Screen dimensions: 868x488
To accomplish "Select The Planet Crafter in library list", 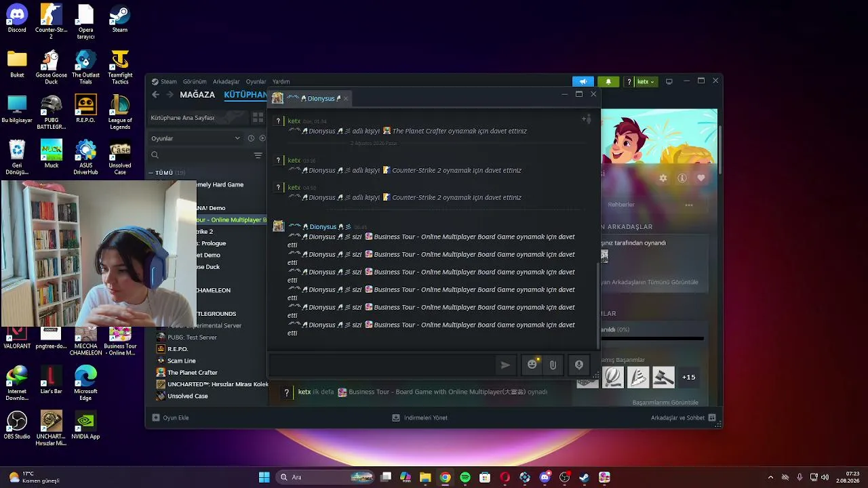I will [x=193, y=373].
